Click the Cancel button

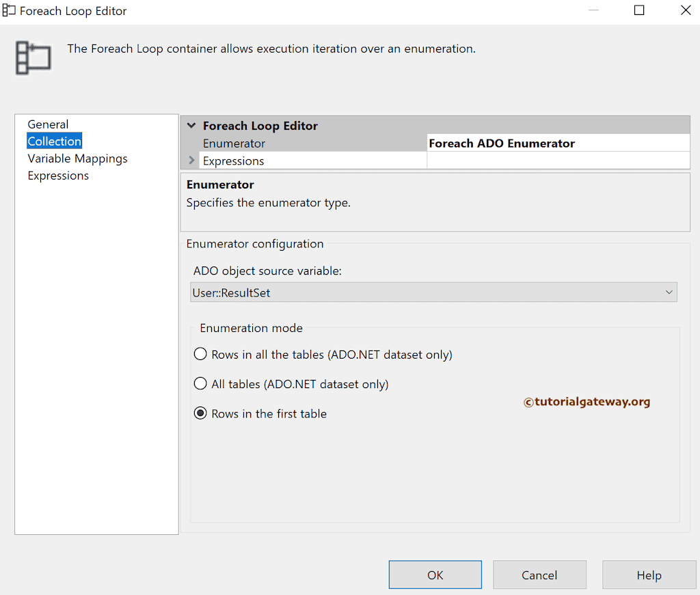[539, 575]
